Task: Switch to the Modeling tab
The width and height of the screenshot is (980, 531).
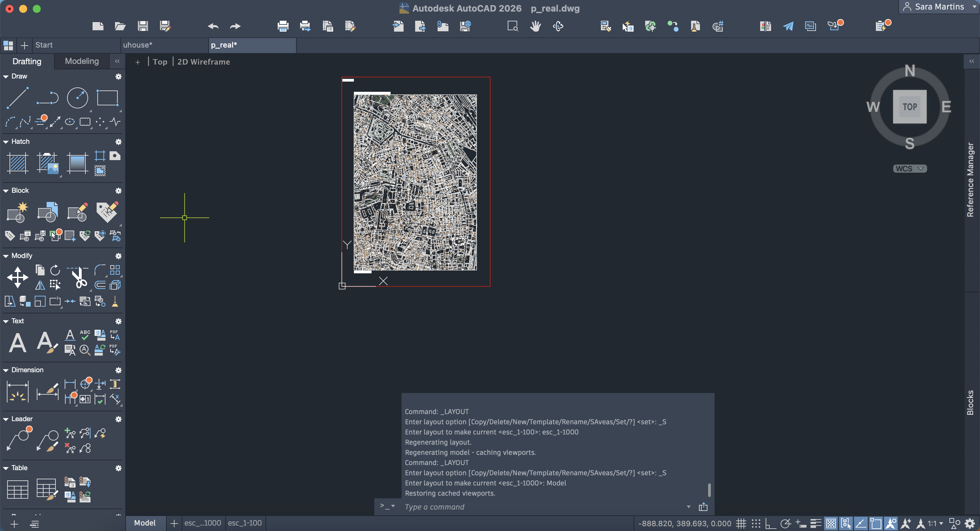Action: coord(82,61)
